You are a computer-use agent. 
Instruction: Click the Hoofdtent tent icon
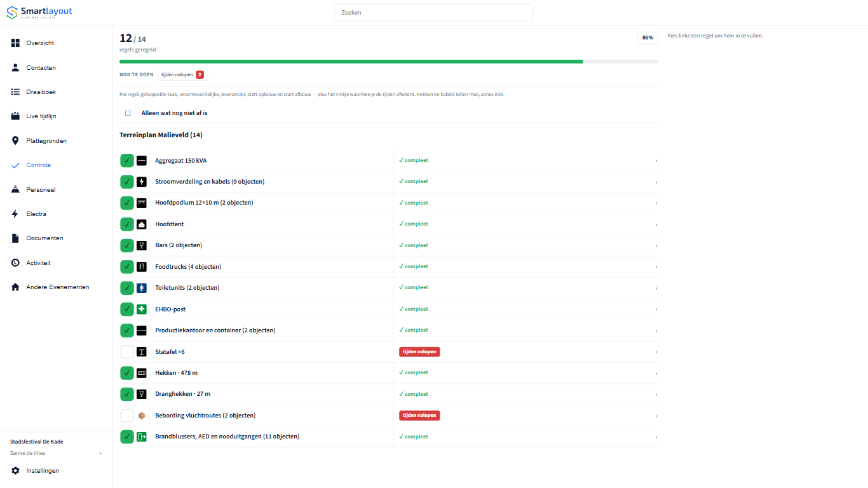142,224
